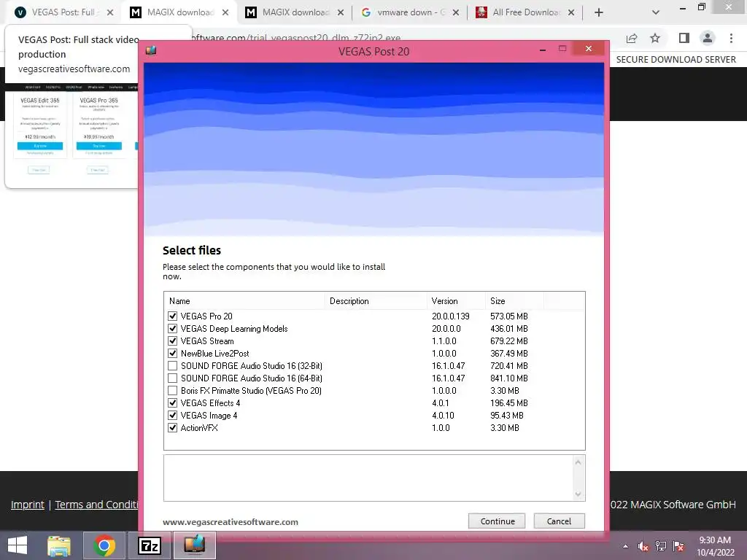
Task: Open a new Chrome tab
Action: click(599, 12)
